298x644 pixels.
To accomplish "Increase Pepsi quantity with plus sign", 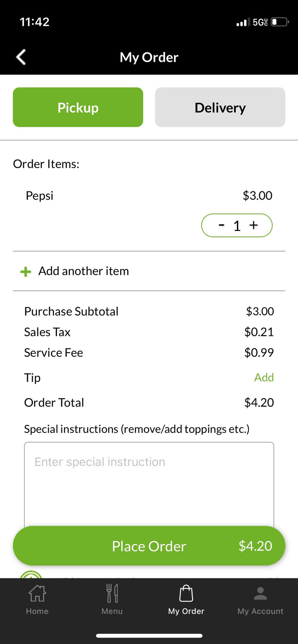I will [x=254, y=225].
